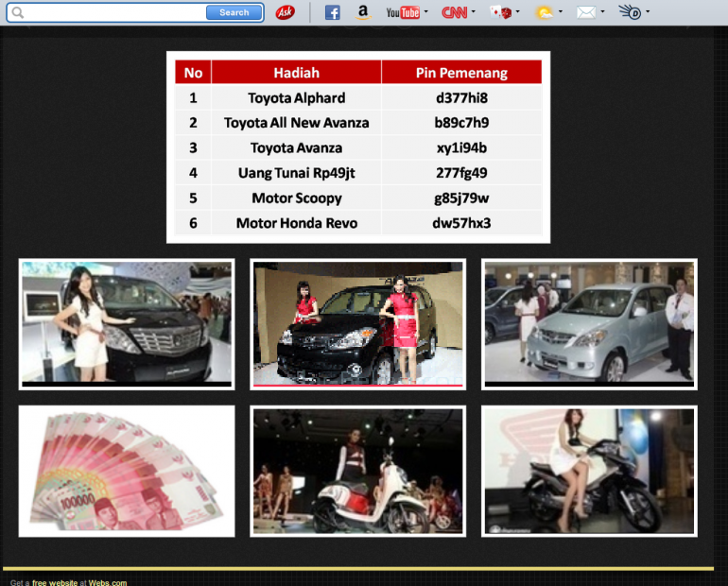Open the Dictionary.com toolbar icon
This screenshot has height=586, width=728.
pos(630,12)
